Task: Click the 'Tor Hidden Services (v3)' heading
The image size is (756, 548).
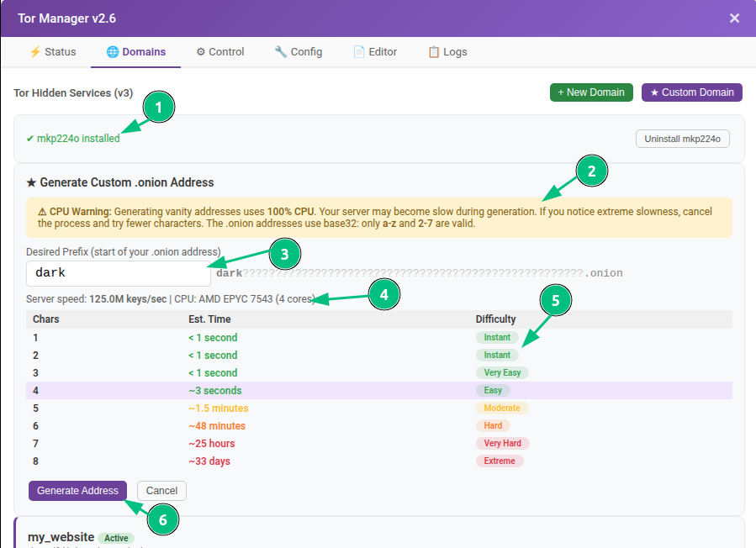Action: tap(73, 92)
